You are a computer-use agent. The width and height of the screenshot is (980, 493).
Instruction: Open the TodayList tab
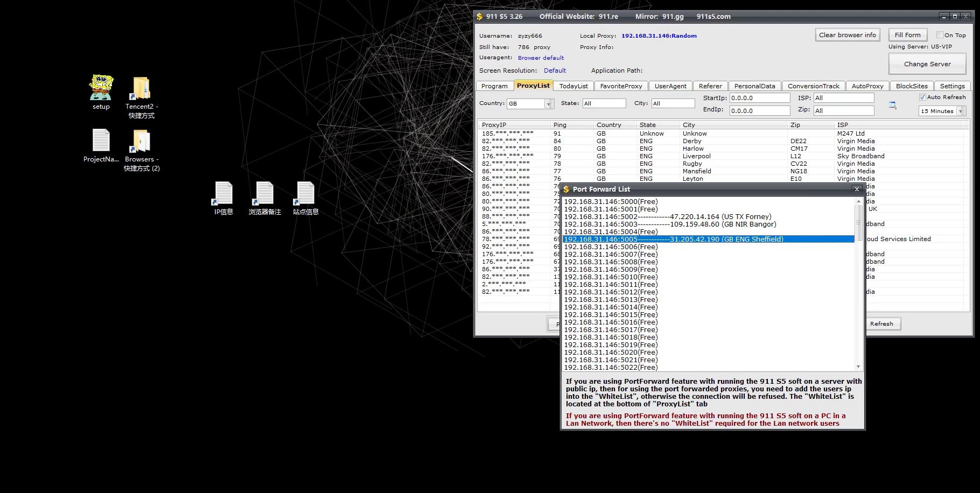coord(573,86)
